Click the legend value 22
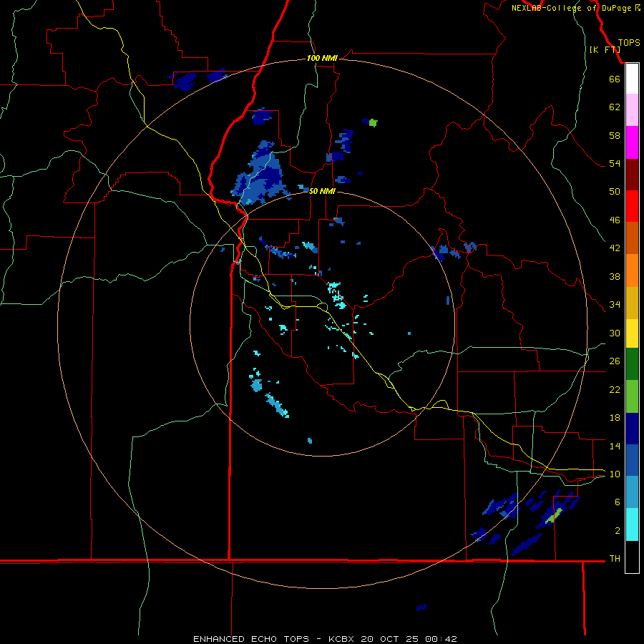The height and width of the screenshot is (644, 644). click(615, 390)
